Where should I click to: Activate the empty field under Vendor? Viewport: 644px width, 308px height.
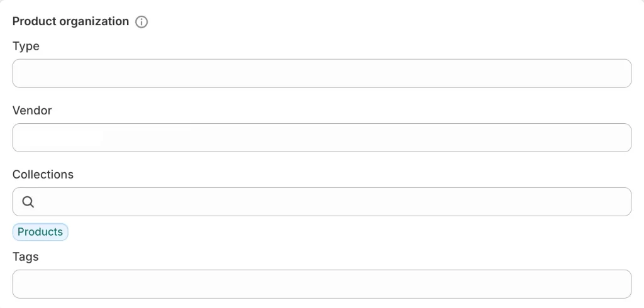(321, 138)
